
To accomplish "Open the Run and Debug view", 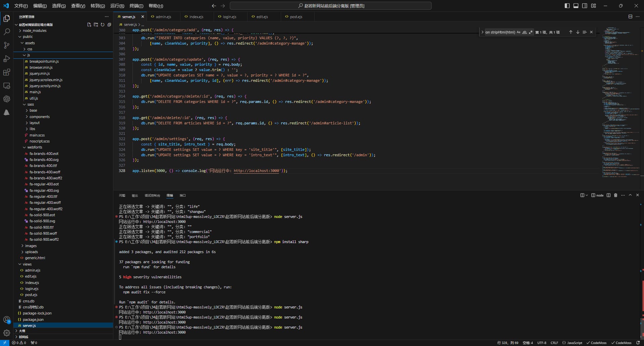I will pyautogui.click(x=7, y=59).
